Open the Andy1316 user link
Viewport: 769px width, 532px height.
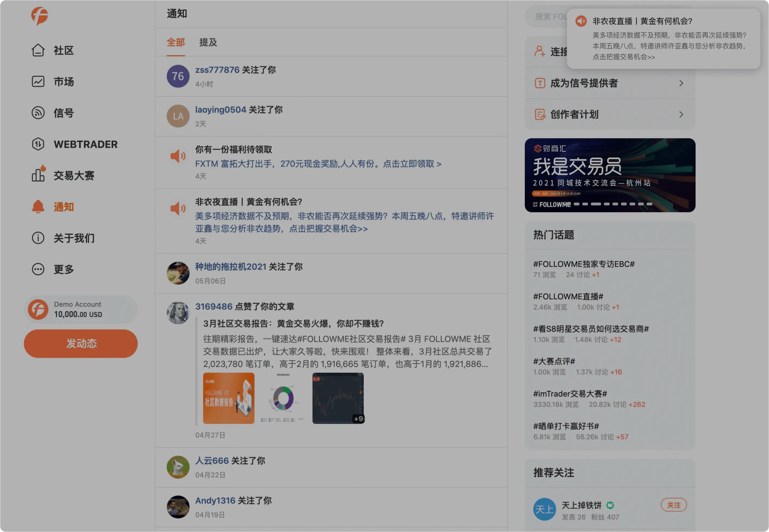pyautogui.click(x=215, y=500)
